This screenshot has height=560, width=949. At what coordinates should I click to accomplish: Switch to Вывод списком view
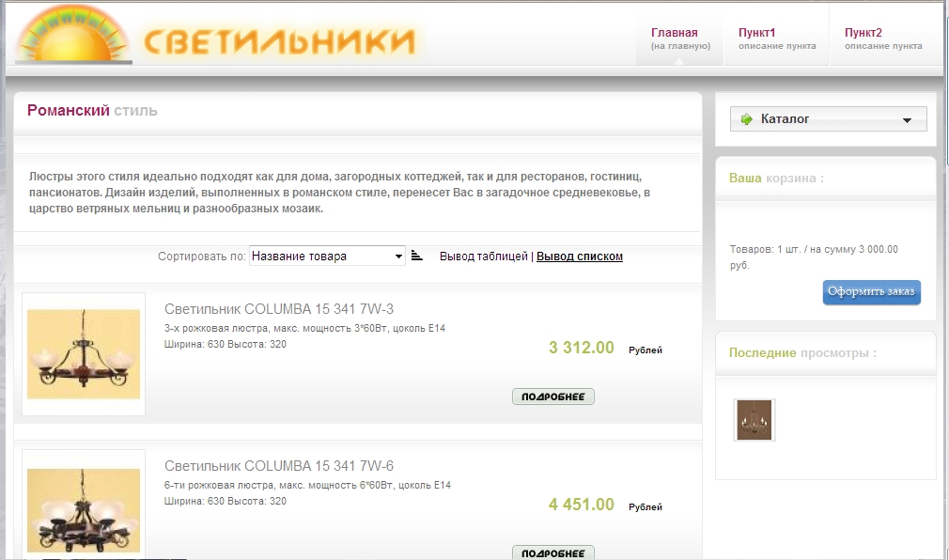click(x=579, y=257)
